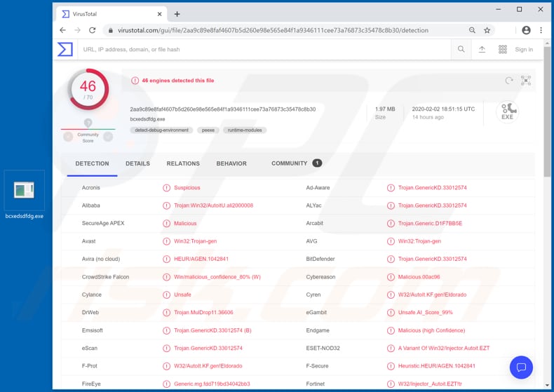Click the reanalyze refresh icon

(509, 81)
